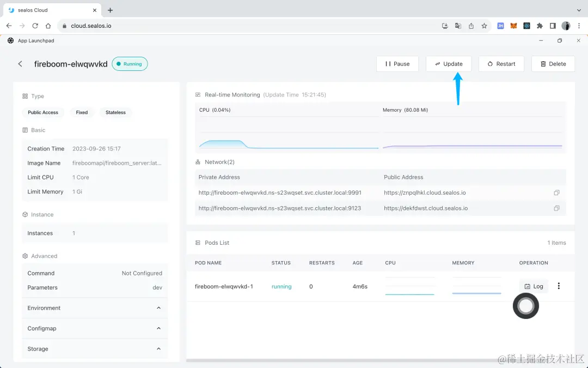Screen dimensions: 588x368
Task: Select the private address ending in 9123
Action: point(280,208)
